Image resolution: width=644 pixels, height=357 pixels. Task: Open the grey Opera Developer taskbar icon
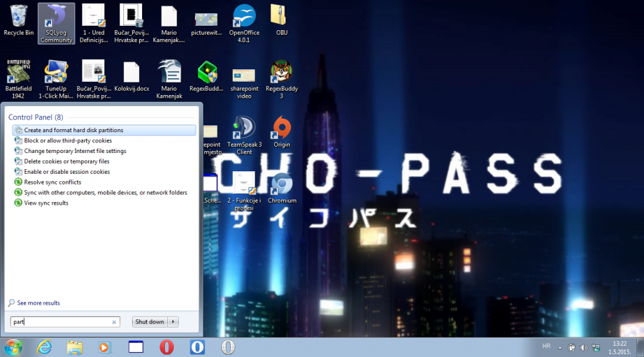(x=228, y=348)
